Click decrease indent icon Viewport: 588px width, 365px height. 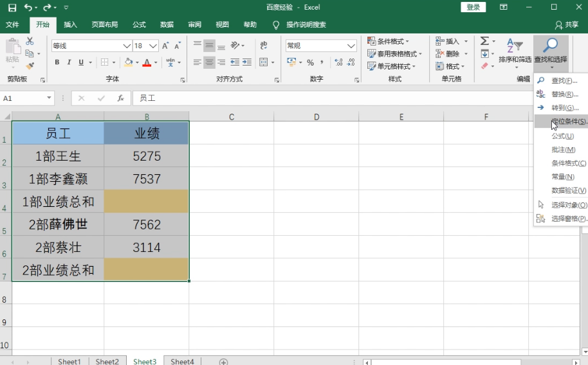(x=235, y=62)
